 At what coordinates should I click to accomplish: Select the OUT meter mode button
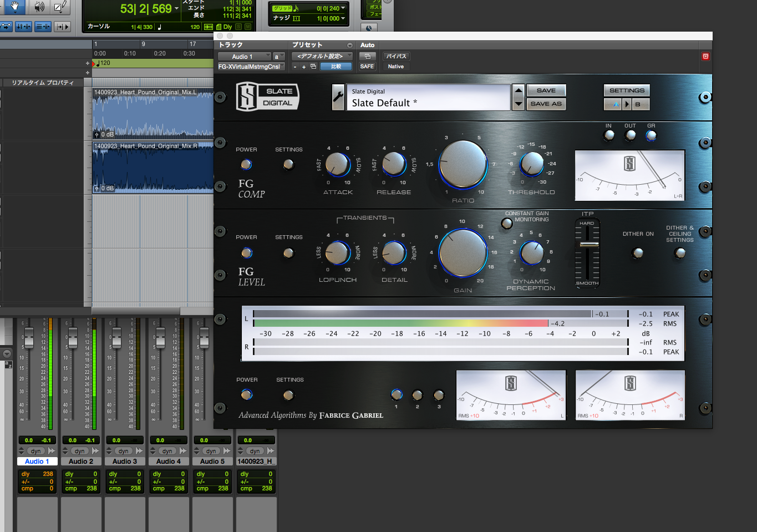[631, 135]
